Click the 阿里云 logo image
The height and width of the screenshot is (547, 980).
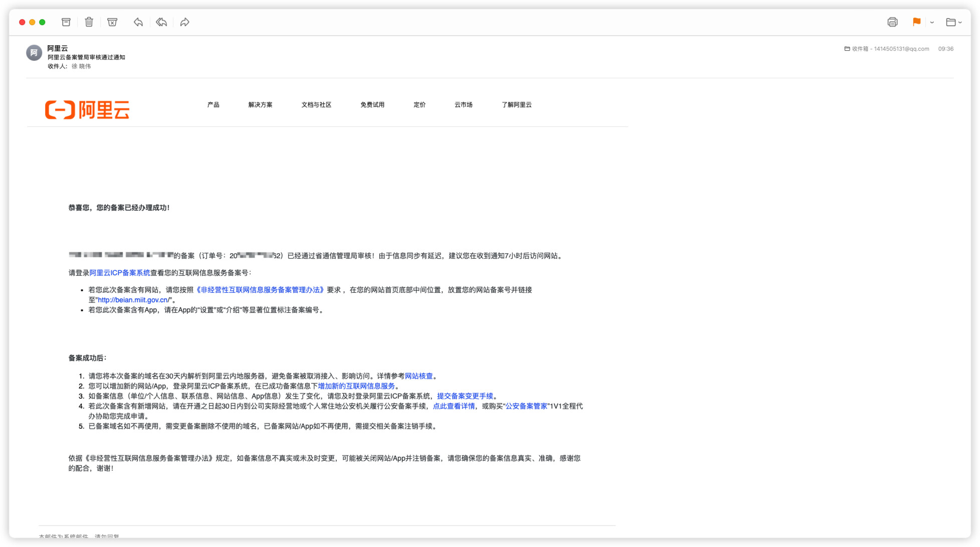[88, 109]
